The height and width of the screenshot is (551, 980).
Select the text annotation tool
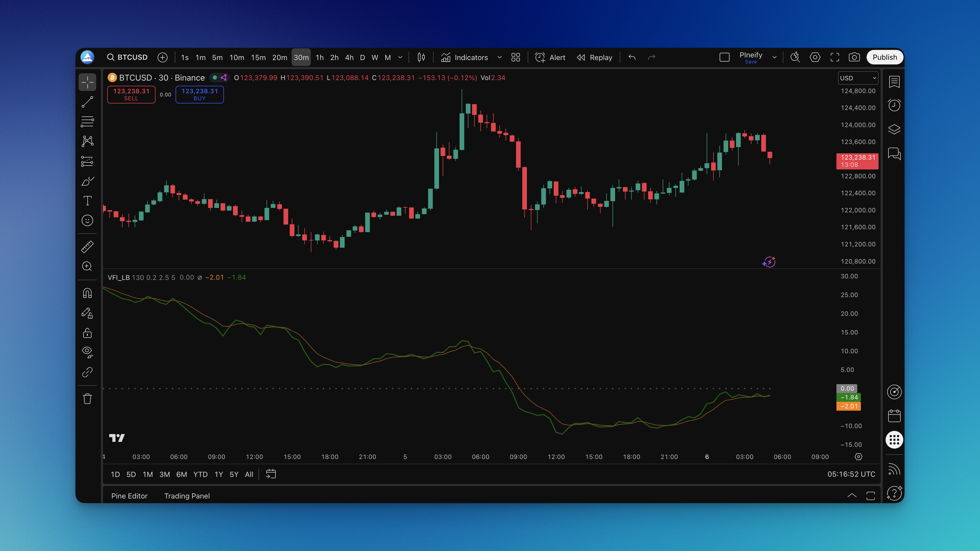(x=87, y=201)
